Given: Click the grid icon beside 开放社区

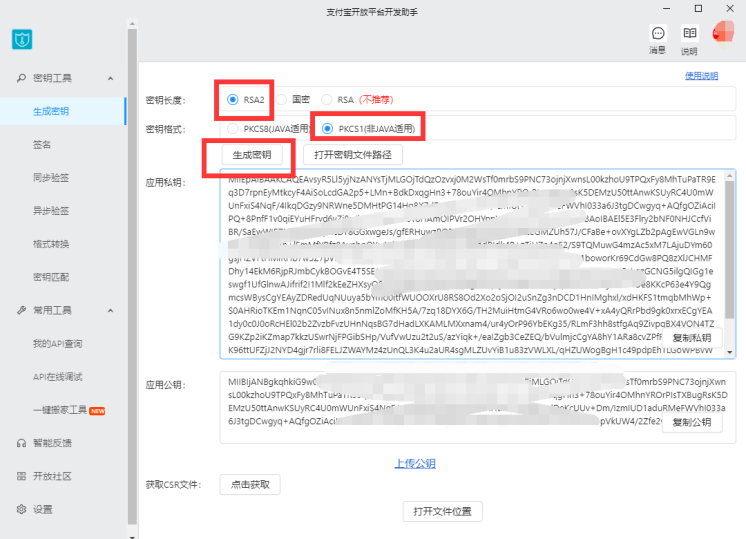Looking at the screenshot, I should tap(21, 476).
